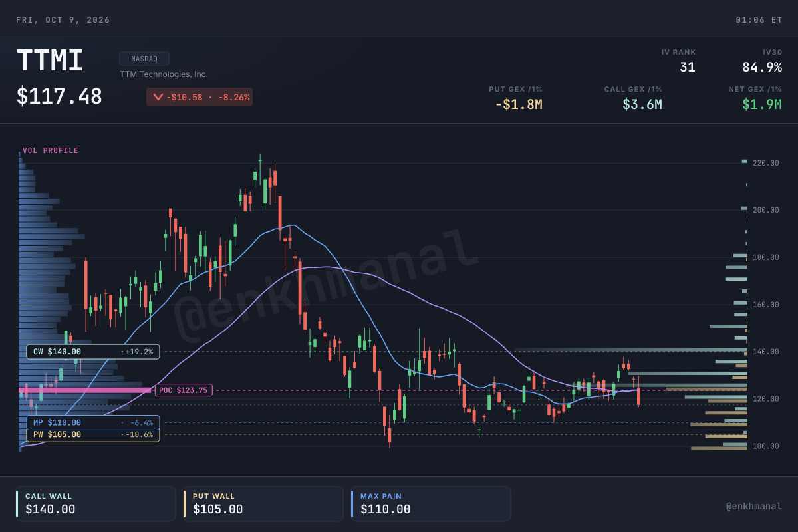Click the IV RANK value 31
This screenshot has height=532, width=798.
coord(687,67)
